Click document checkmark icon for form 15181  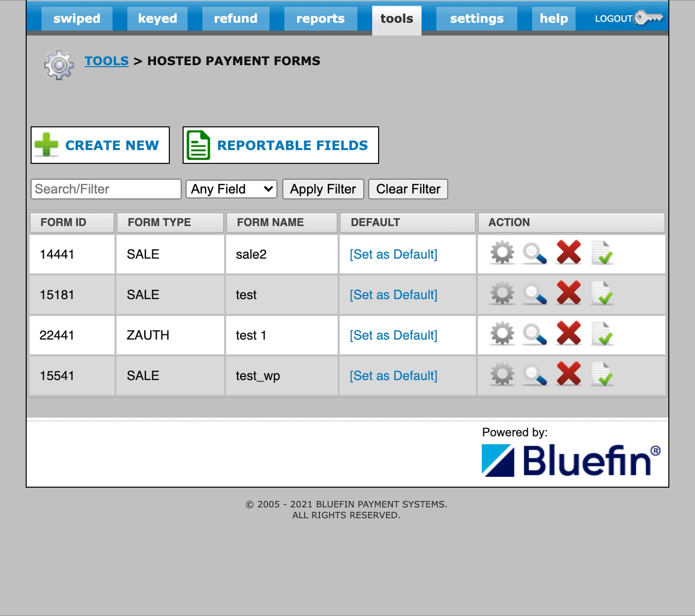click(602, 293)
